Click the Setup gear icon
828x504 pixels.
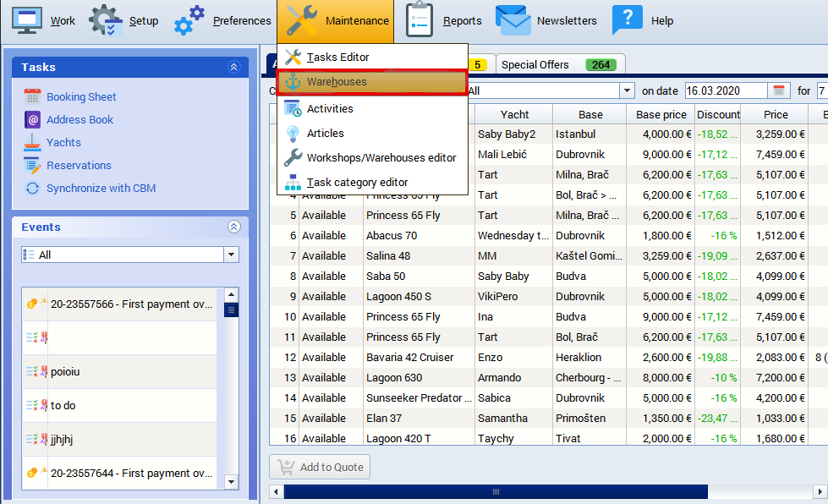coord(106,20)
